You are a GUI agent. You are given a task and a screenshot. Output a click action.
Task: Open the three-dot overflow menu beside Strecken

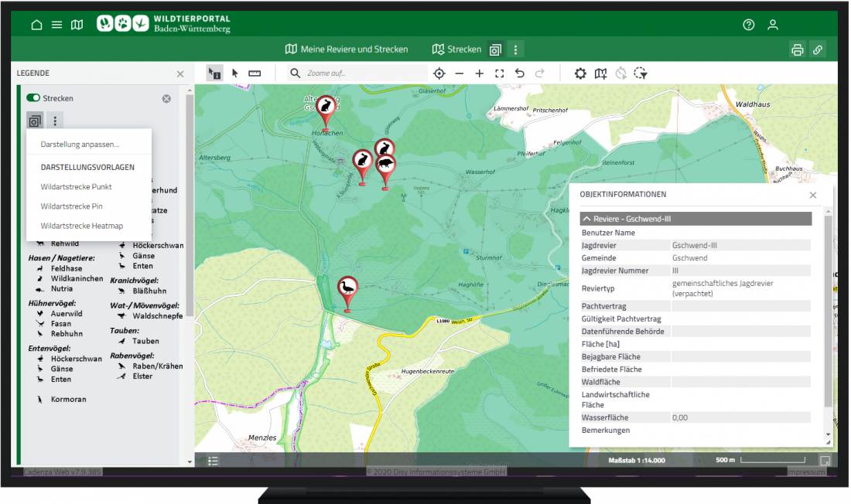pos(516,49)
